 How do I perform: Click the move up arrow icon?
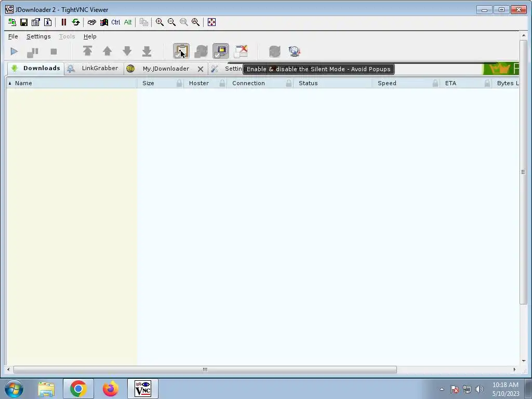click(x=107, y=51)
